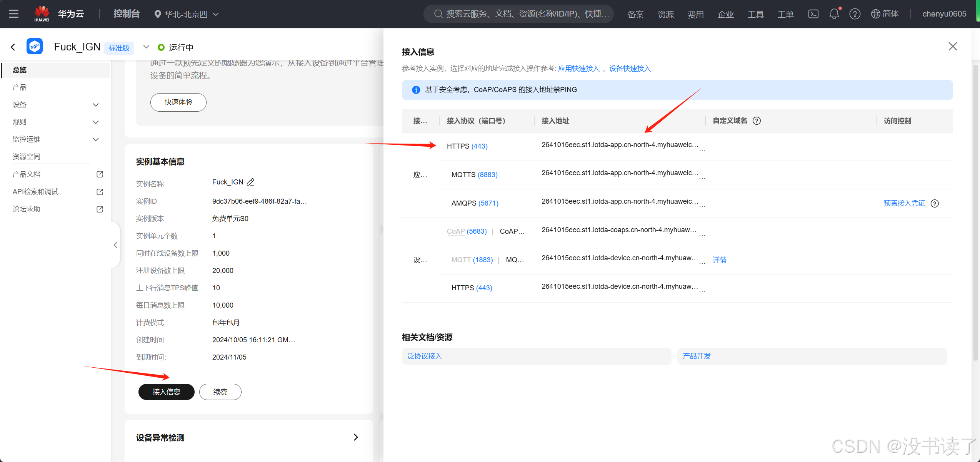
Task: Click the help question mark in top bar
Action: click(x=855, y=14)
